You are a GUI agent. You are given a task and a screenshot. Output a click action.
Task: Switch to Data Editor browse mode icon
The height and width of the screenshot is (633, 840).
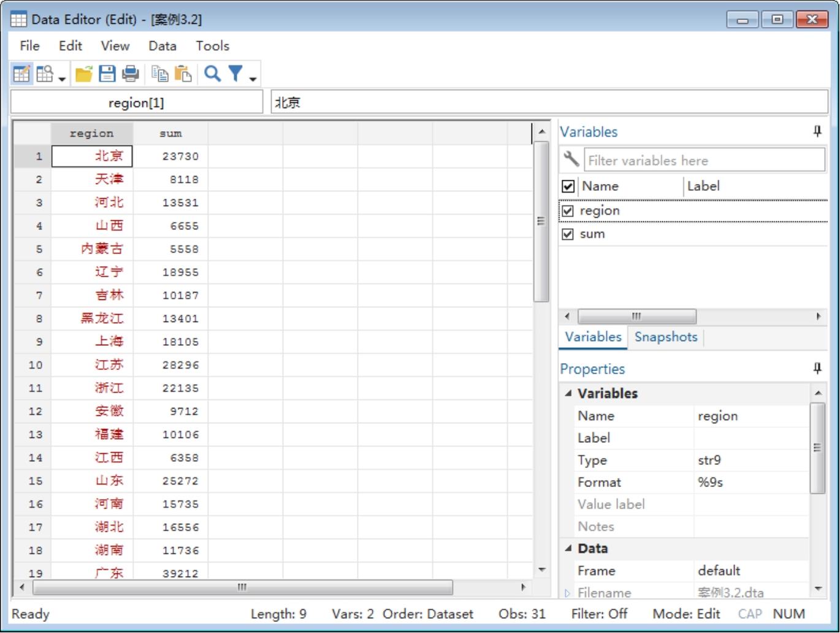[x=45, y=74]
